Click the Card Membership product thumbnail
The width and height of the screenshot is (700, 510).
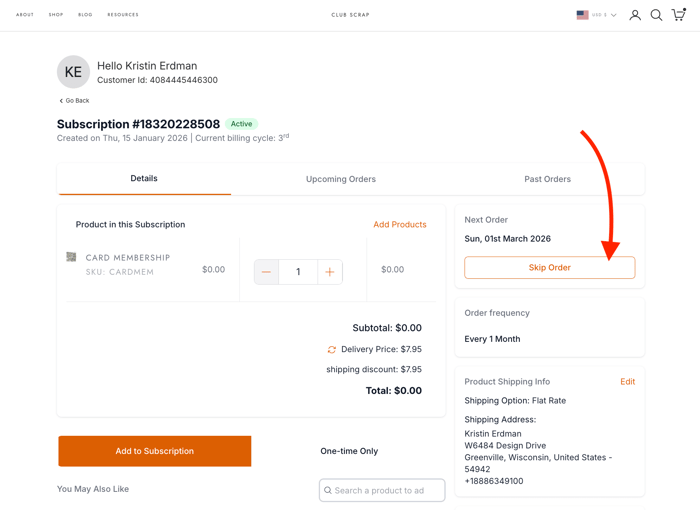(72, 258)
